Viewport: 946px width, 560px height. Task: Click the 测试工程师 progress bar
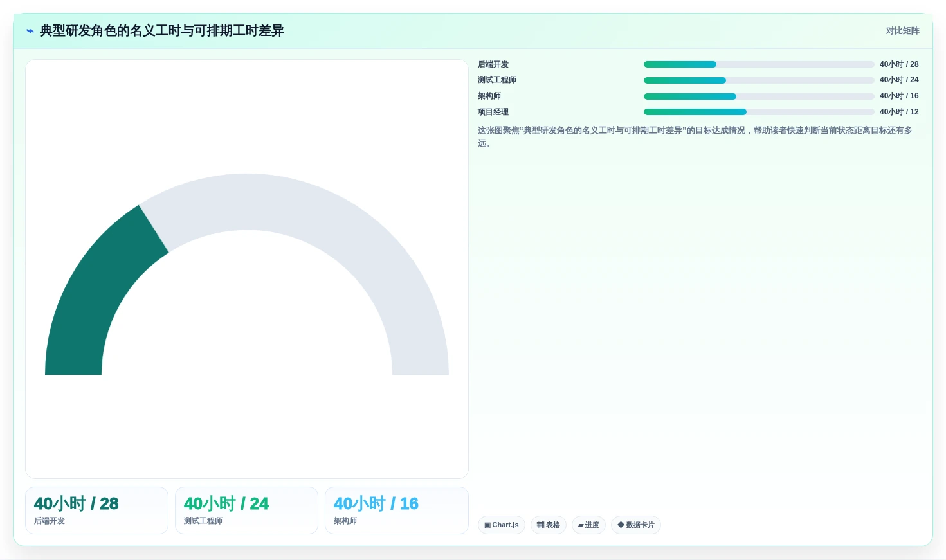(759, 80)
